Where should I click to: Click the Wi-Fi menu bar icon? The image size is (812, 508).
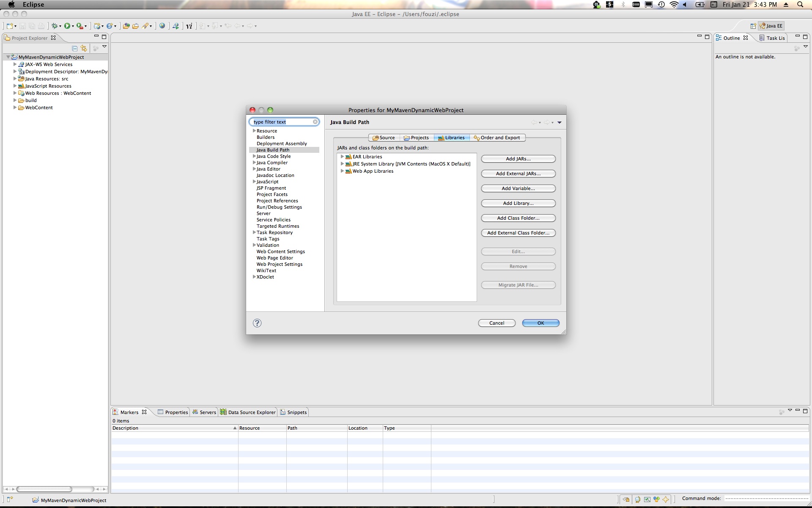(x=674, y=5)
